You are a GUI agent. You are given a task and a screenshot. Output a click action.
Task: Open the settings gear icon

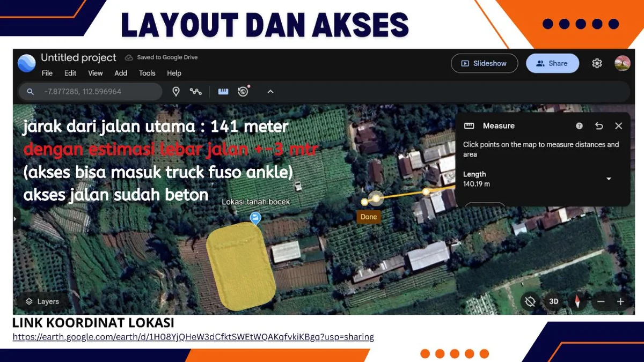point(597,63)
